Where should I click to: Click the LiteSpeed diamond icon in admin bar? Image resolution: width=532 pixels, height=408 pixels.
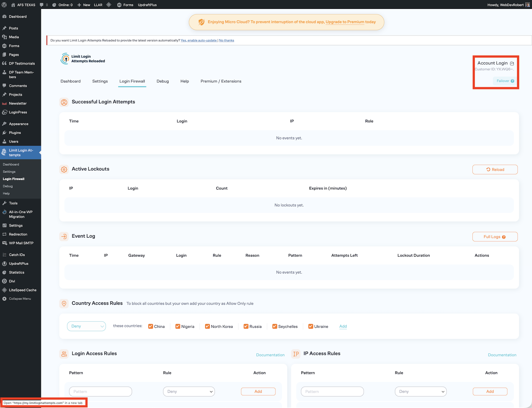click(x=109, y=5)
